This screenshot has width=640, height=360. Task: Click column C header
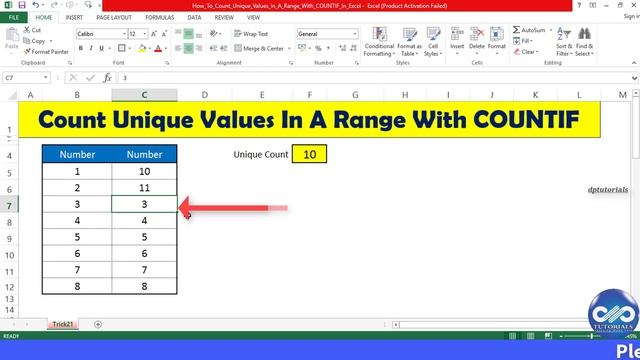click(144, 95)
